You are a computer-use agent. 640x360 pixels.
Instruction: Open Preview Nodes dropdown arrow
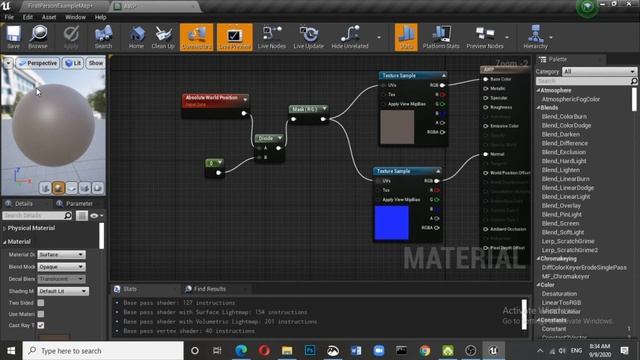pos(507,38)
